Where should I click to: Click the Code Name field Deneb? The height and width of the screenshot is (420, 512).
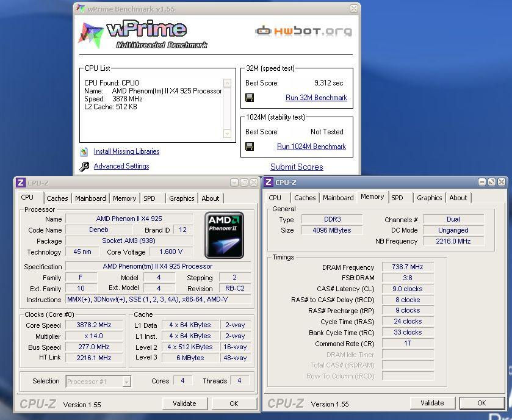(x=99, y=230)
